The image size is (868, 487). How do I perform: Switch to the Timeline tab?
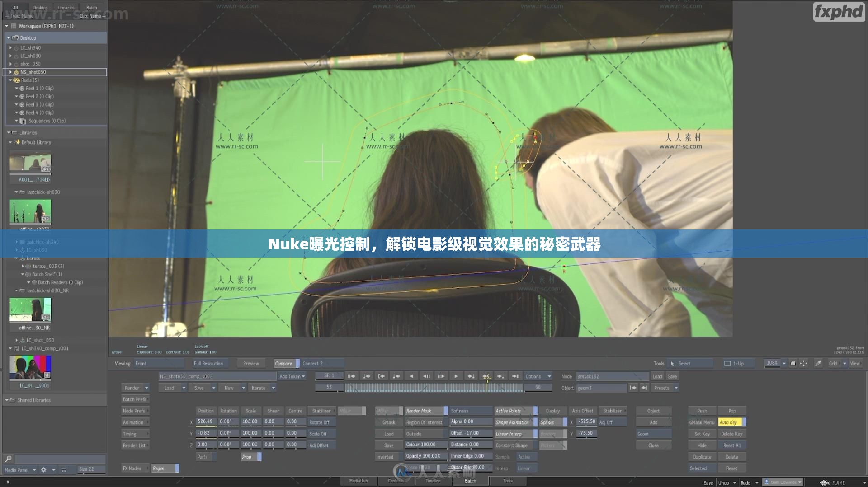point(433,481)
